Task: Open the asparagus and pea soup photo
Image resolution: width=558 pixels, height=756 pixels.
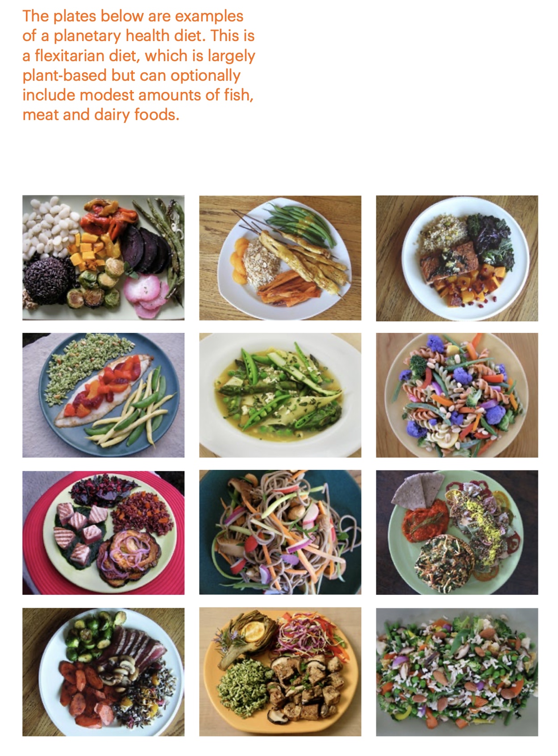Action: tap(280, 395)
